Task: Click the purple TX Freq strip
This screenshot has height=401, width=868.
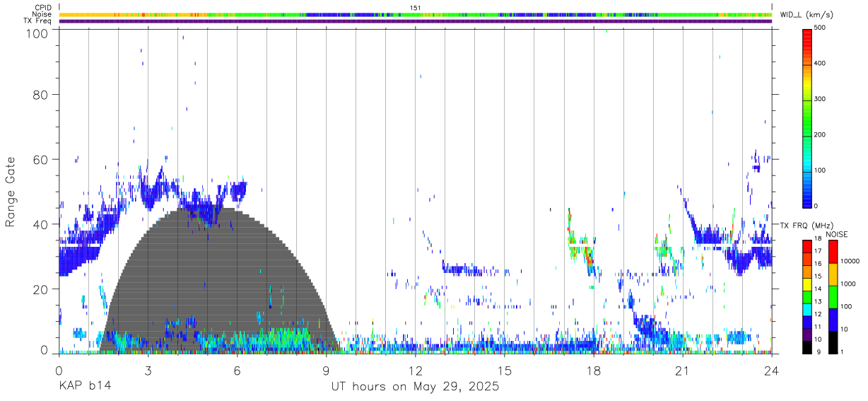Action: 415,21
